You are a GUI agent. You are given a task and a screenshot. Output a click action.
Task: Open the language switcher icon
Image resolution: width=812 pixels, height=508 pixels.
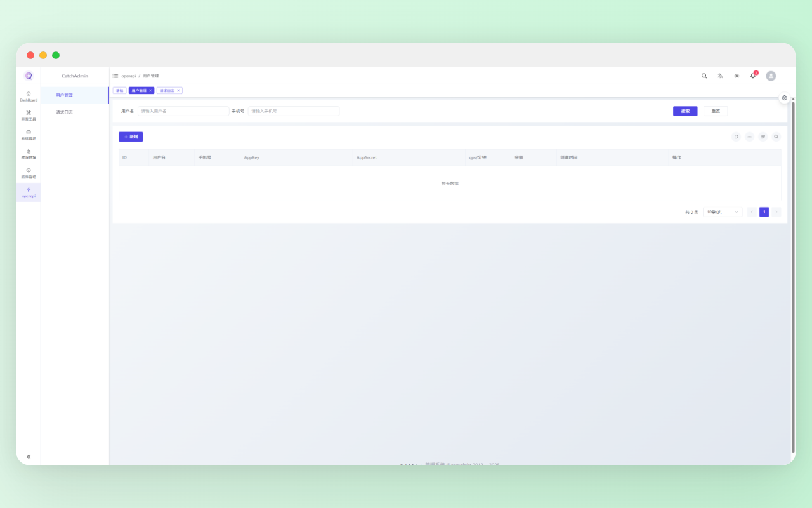(721, 76)
